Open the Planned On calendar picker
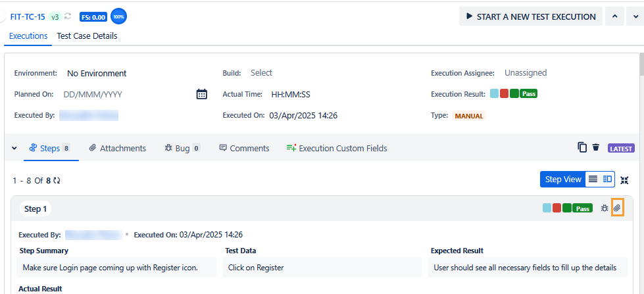This screenshot has height=294, width=644. pos(202,94)
